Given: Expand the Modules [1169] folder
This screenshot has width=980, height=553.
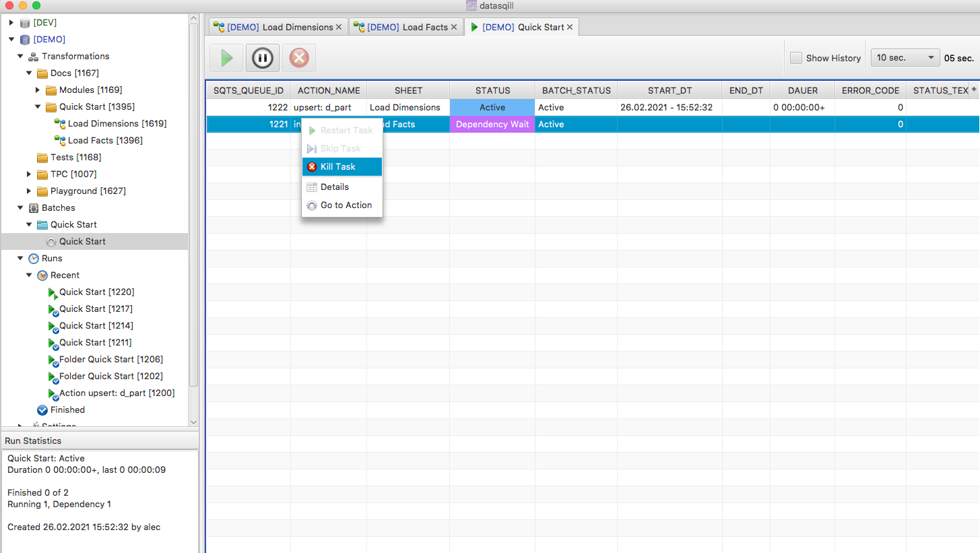Looking at the screenshot, I should [x=38, y=90].
